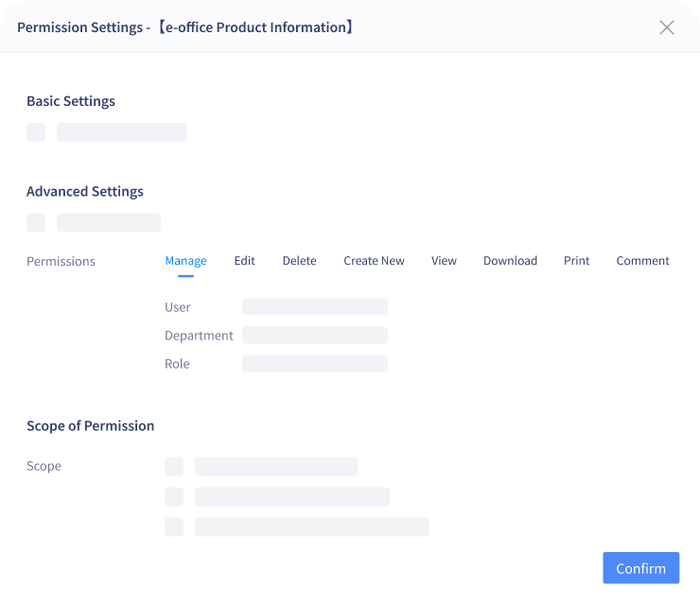The height and width of the screenshot is (605, 700).
Task: Open the Comment permissions tab
Action: [x=642, y=261]
